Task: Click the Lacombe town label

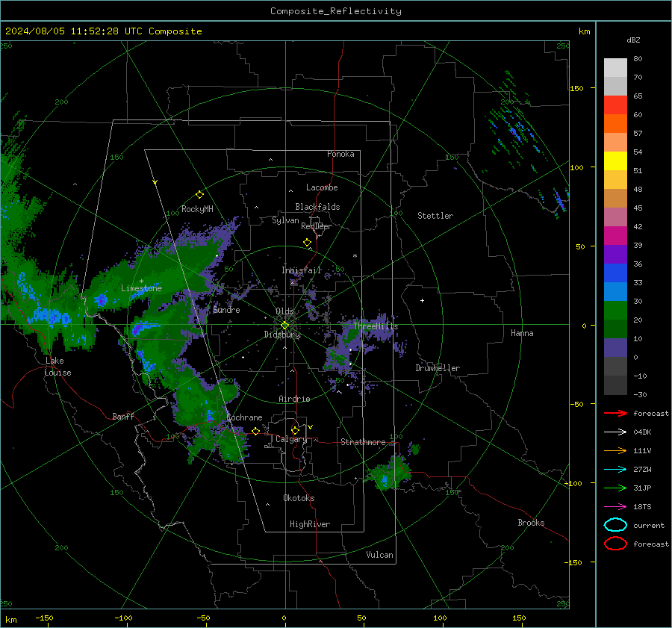Action: tap(322, 187)
